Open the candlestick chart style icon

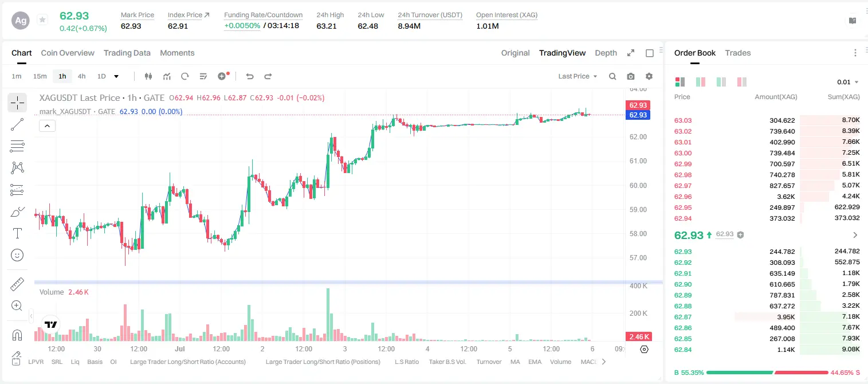[149, 76]
